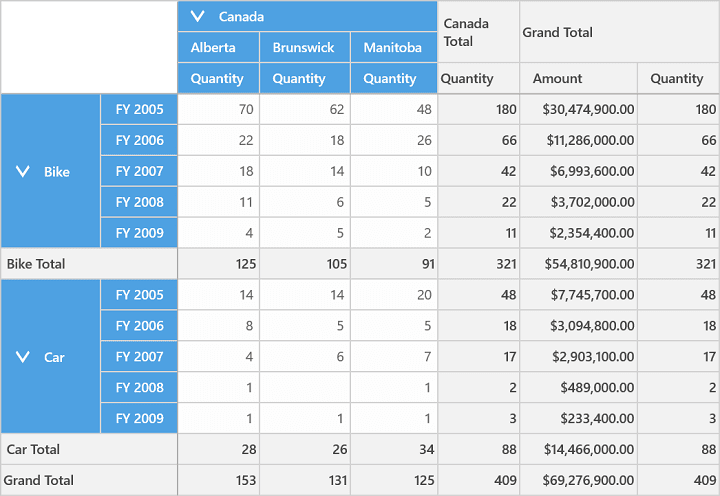
Task: Select the Car FY 2007 row header
Action: [139, 356]
